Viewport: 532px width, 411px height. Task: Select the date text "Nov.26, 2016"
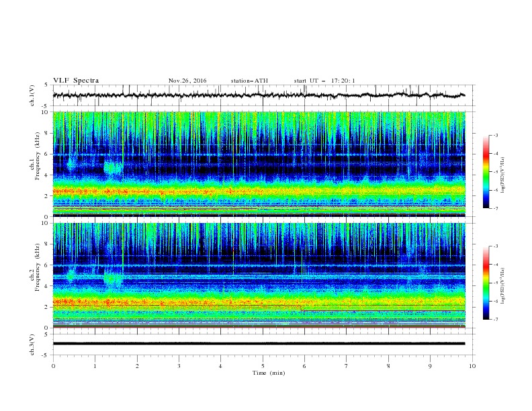[187, 81]
